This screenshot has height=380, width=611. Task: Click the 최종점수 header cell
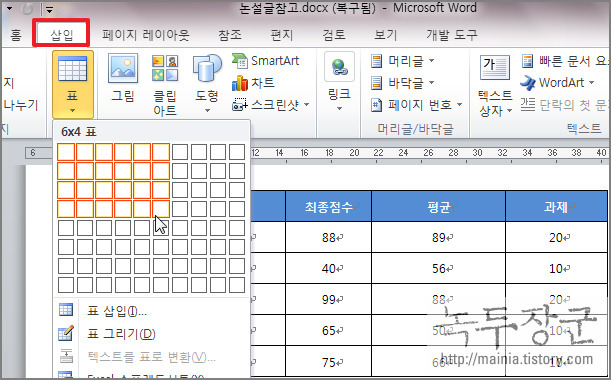pos(328,206)
